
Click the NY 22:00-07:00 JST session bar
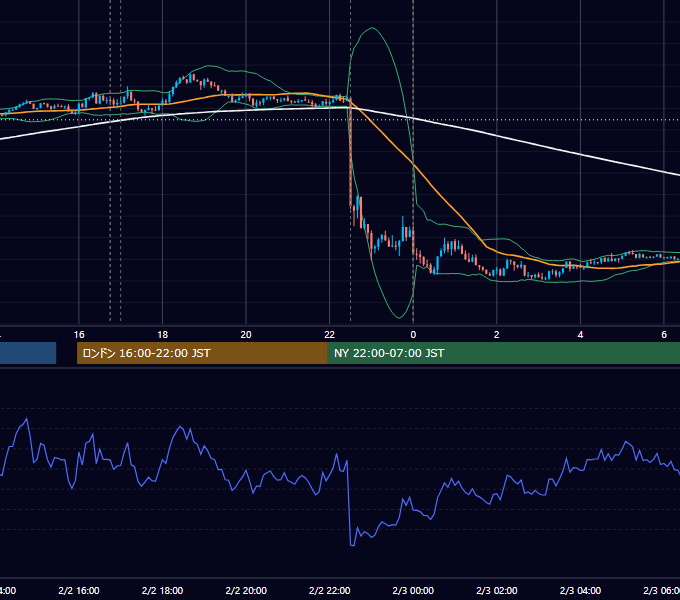pyautogui.click(x=503, y=353)
